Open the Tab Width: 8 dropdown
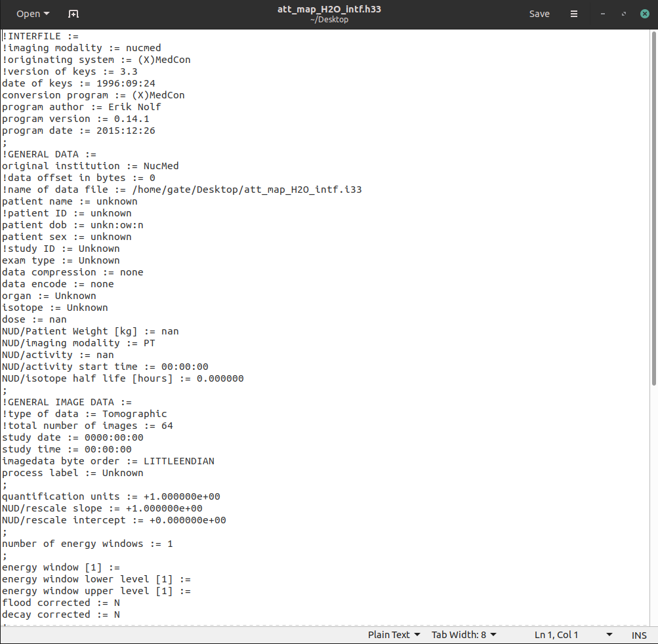Image resolution: width=658 pixels, height=644 pixels. click(464, 635)
